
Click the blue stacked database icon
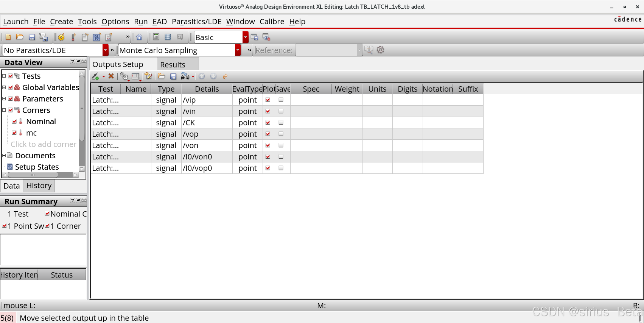point(168,37)
